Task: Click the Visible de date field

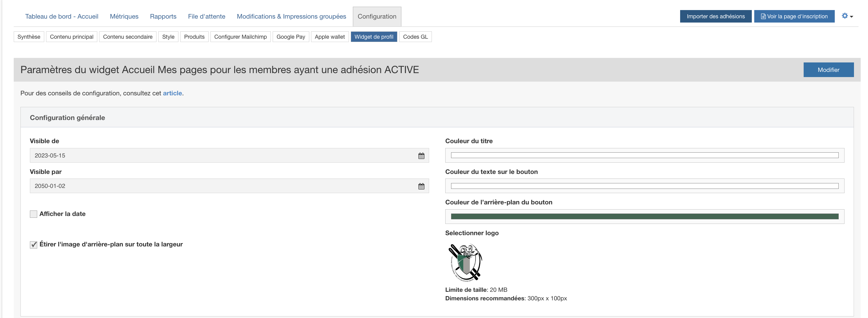Action: (x=222, y=155)
